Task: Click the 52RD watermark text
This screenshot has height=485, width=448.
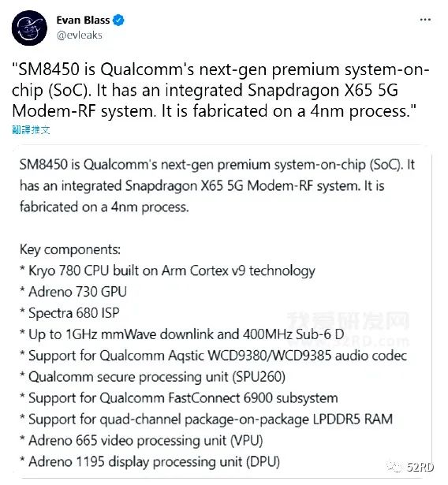Action: click(420, 467)
